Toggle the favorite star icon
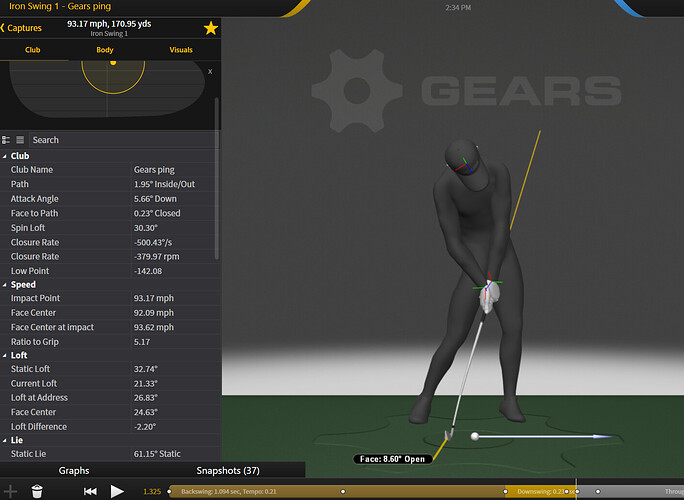Screen dimensions: 684x500 coord(211,28)
